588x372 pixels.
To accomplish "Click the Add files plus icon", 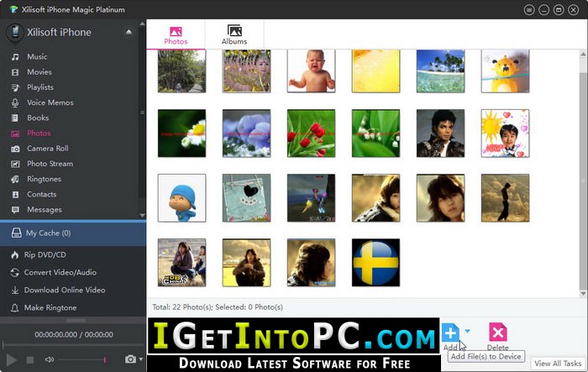I will [x=450, y=333].
